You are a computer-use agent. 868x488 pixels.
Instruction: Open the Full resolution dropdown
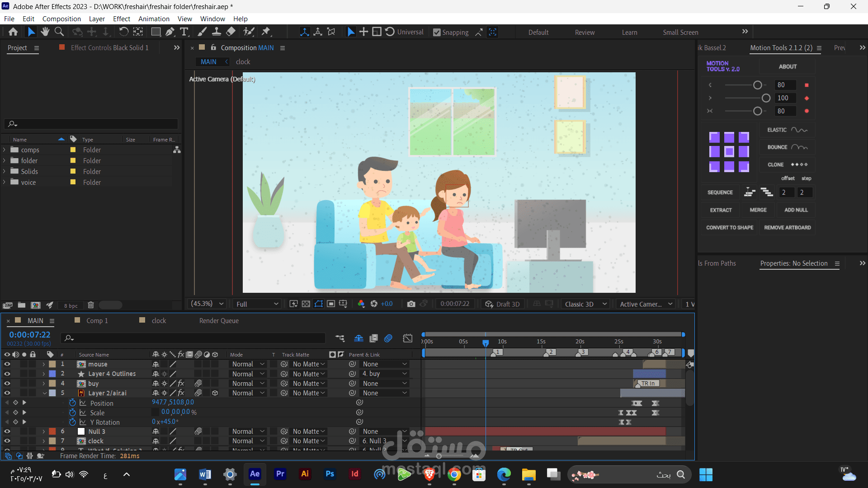point(257,304)
